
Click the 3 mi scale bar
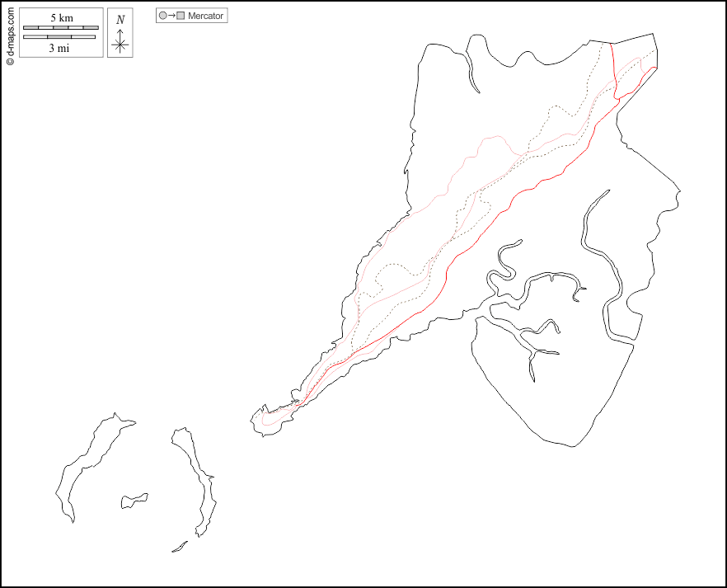click(x=60, y=37)
